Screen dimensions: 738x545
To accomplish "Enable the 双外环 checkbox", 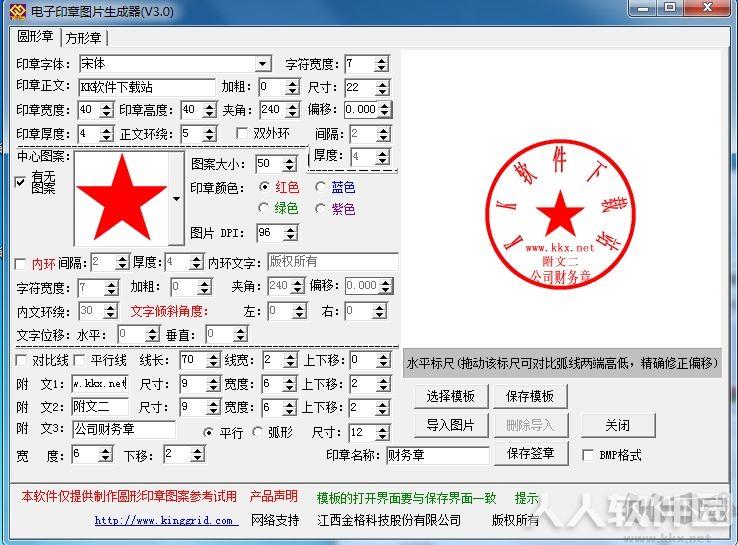I will pos(242,134).
